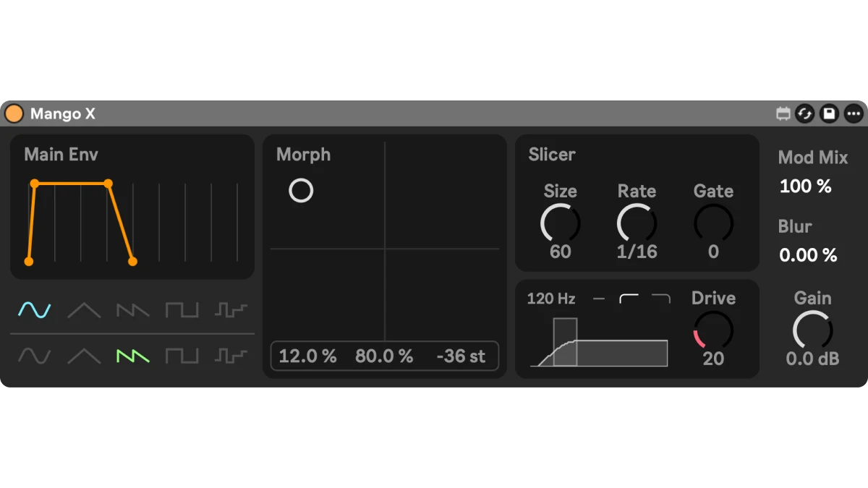
Task: Click the hot-swap preset arrows icon
Action: (x=804, y=114)
